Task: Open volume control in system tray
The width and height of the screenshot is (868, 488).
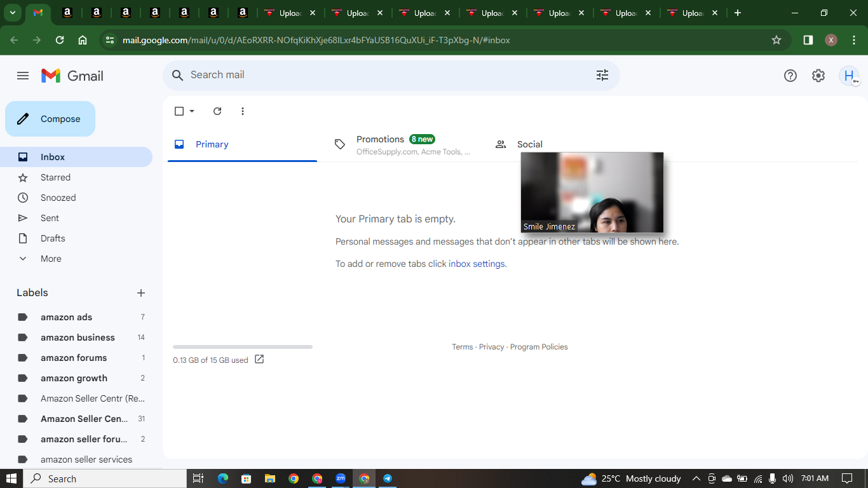Action: pos(788,478)
